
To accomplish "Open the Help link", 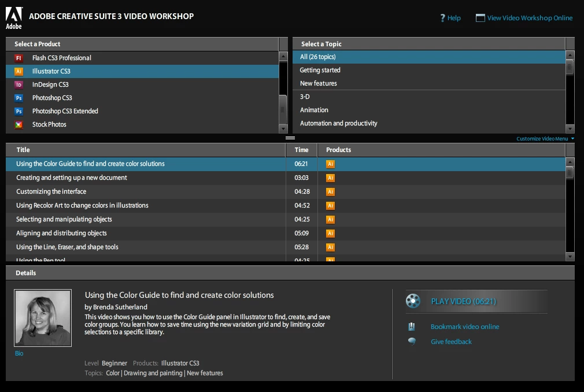I will (454, 18).
